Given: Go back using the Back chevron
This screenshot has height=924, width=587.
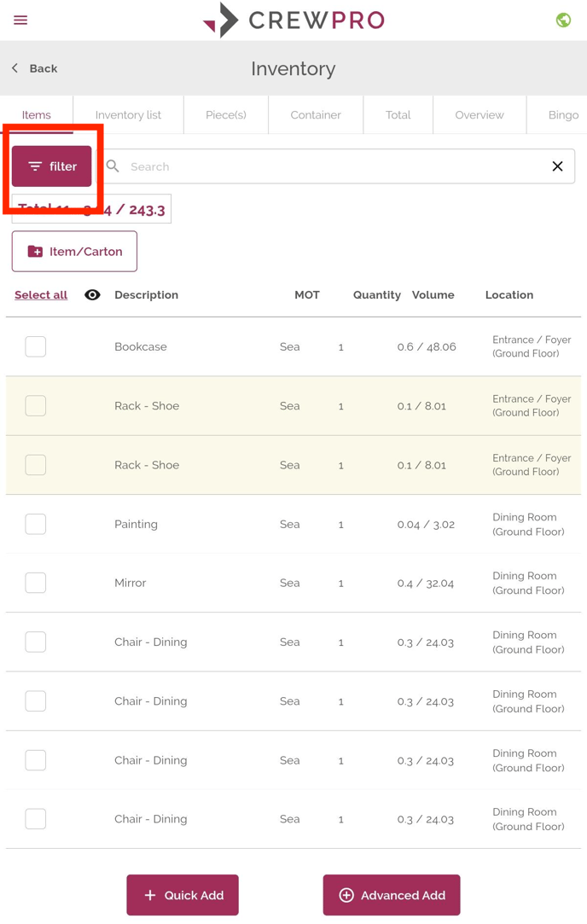Looking at the screenshot, I should (x=15, y=68).
